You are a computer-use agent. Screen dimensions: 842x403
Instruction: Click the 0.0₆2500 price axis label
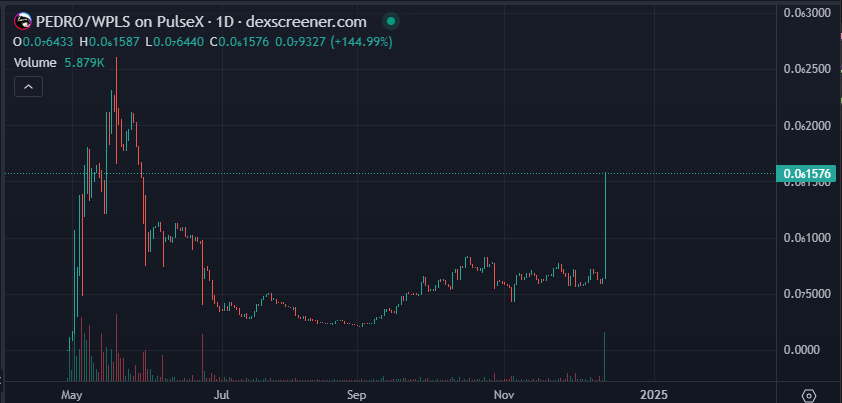coord(809,69)
